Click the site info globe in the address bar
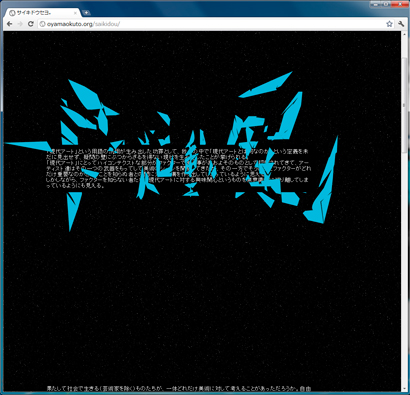 42,24
